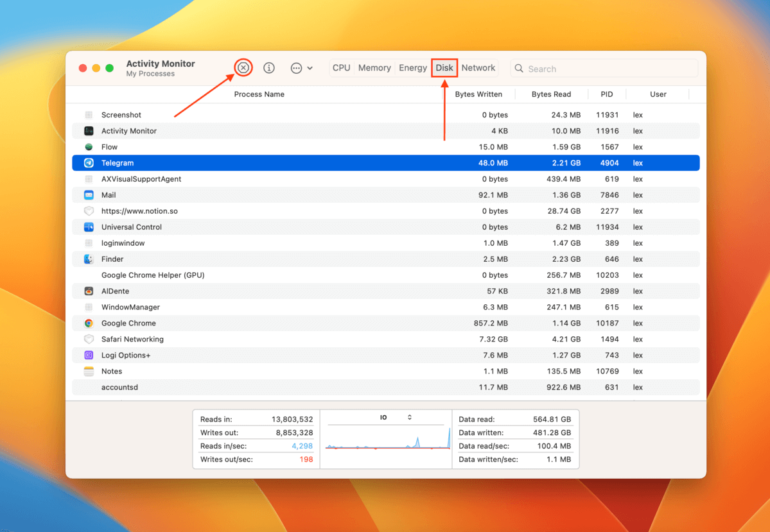Click the Data read 564.81 GB value
This screenshot has width=770, height=532.
pos(552,419)
